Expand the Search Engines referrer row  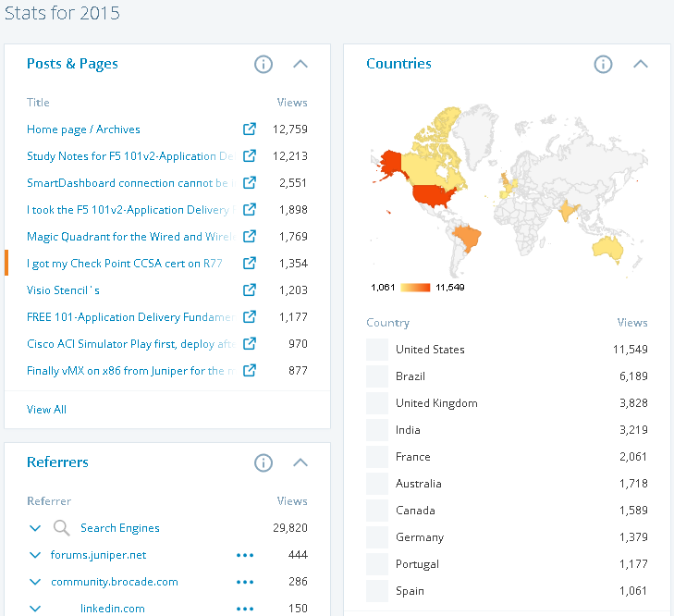coord(35,528)
